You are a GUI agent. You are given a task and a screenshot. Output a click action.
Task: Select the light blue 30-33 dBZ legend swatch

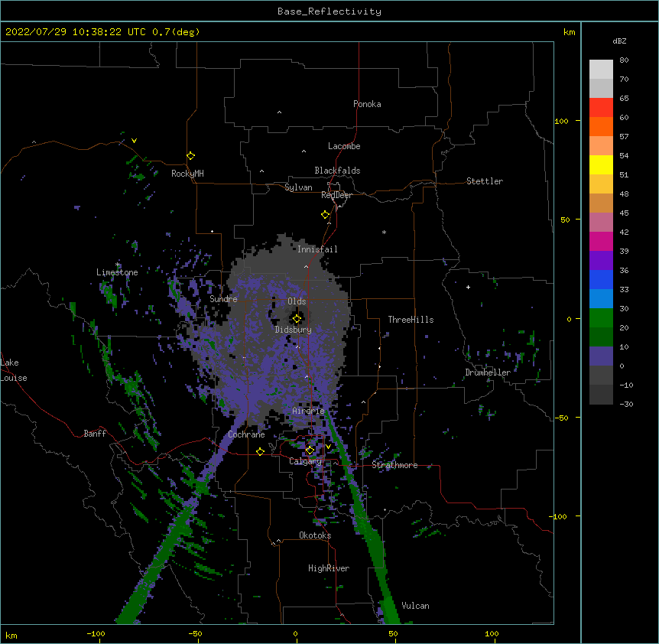601,299
